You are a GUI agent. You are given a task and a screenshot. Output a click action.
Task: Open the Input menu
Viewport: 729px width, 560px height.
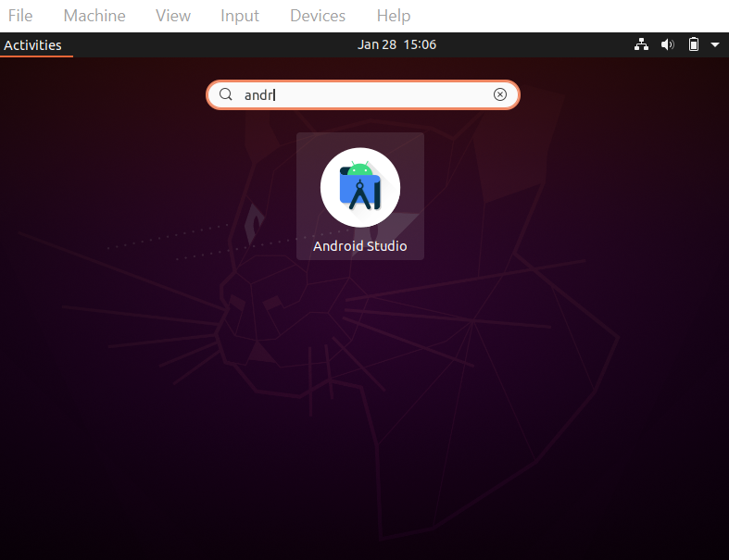[240, 16]
